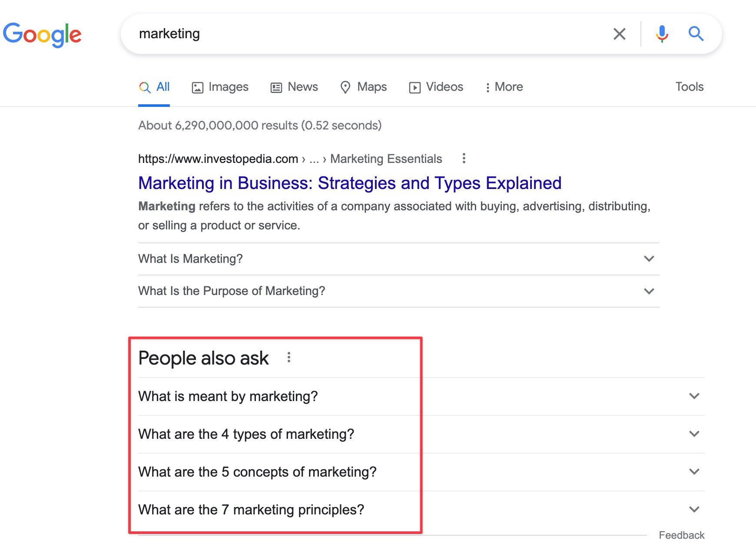The image size is (756, 557).
Task: Open the Maps tab
Action: [x=363, y=87]
